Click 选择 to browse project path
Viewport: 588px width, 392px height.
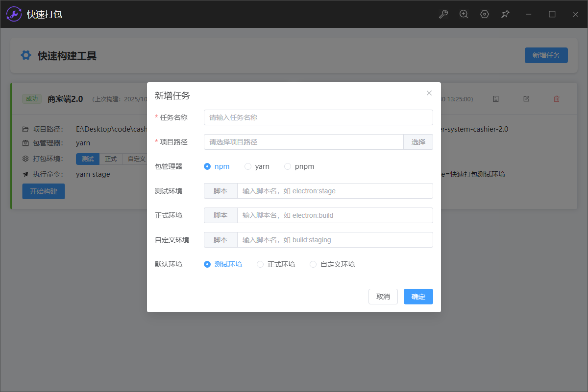(x=418, y=142)
